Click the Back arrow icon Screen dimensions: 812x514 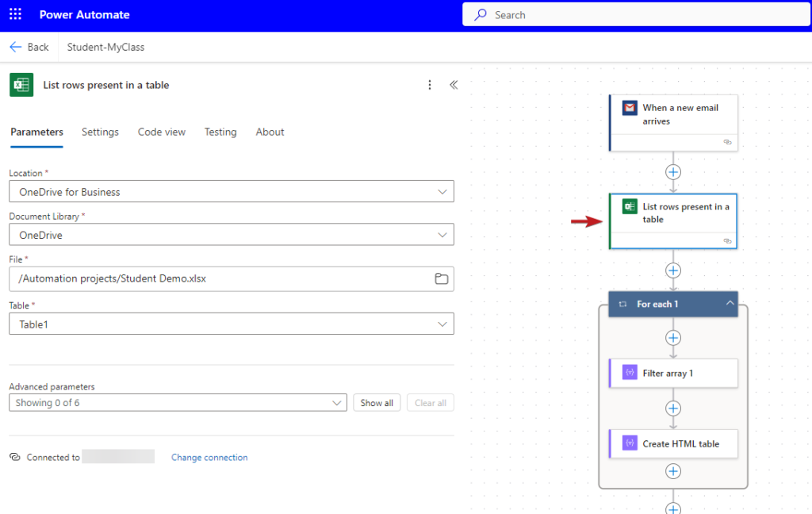click(16, 47)
